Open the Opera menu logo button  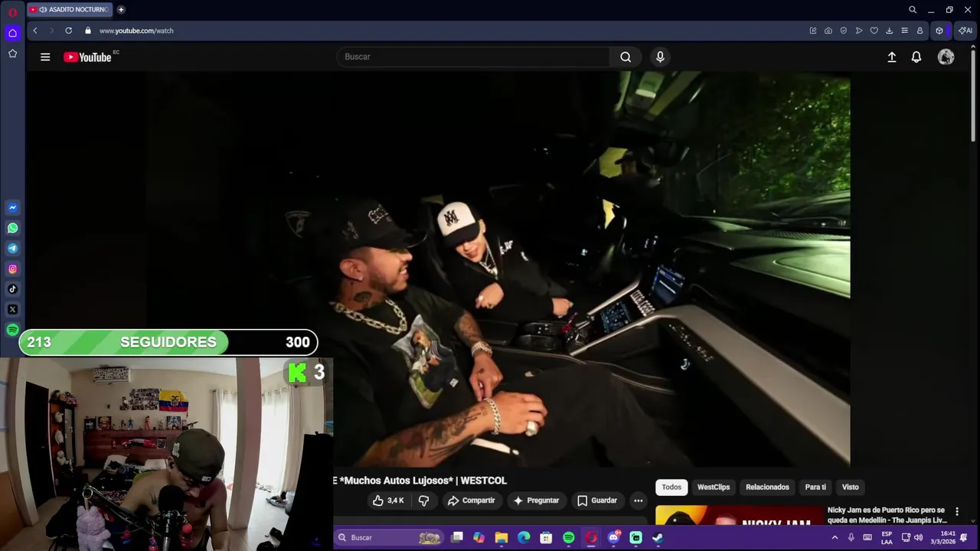click(x=12, y=12)
